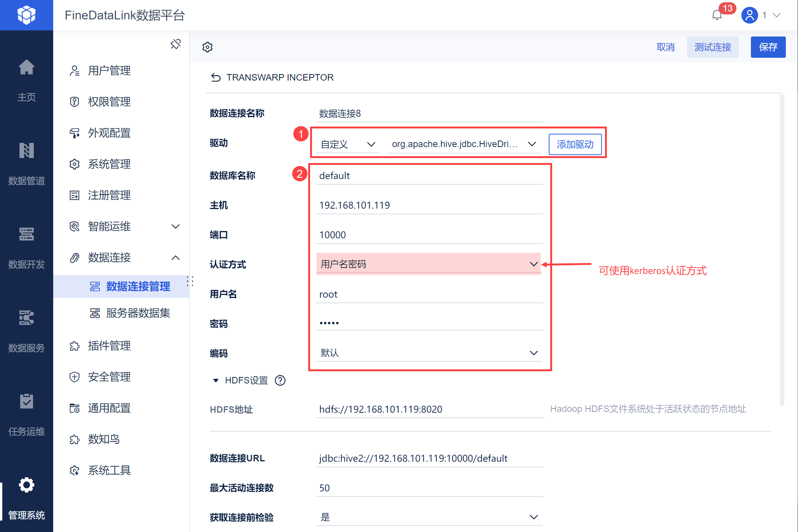Click the notification bell icon
Image resolution: width=798 pixels, height=532 pixels.
(717, 15)
